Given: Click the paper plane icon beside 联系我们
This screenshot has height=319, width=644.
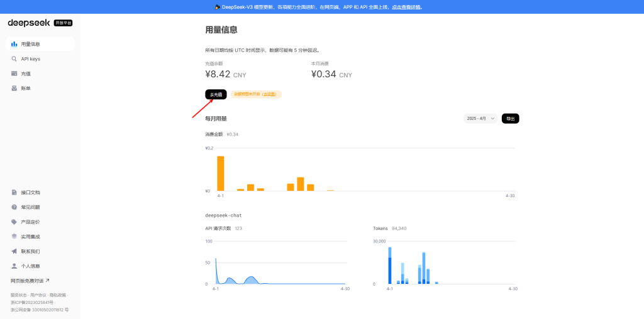Looking at the screenshot, I should tap(14, 251).
